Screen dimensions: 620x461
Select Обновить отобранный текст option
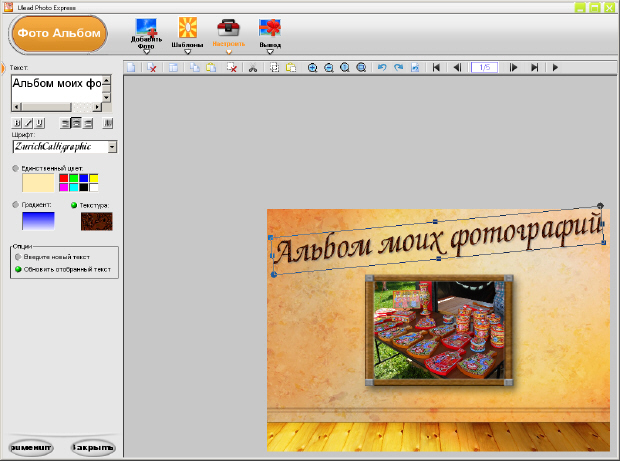(18, 269)
